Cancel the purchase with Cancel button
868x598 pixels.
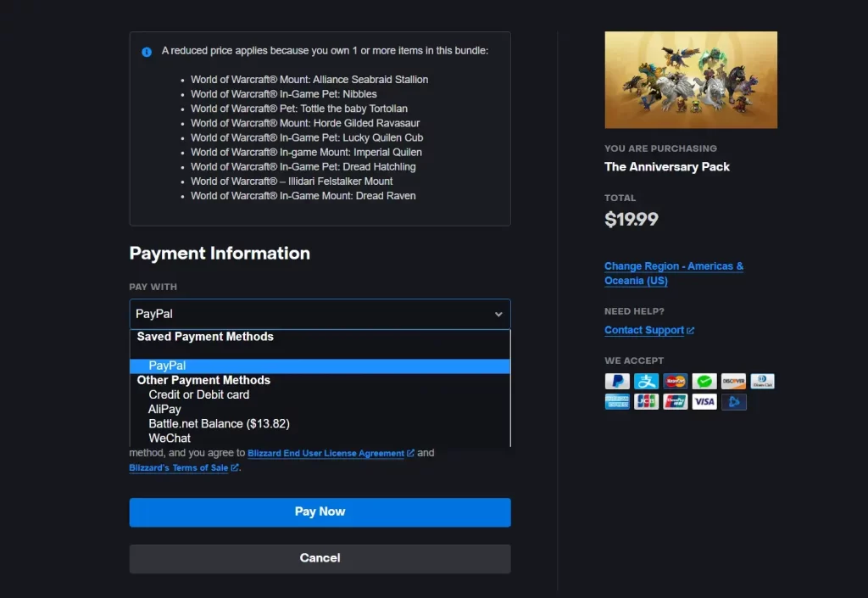[320, 558]
